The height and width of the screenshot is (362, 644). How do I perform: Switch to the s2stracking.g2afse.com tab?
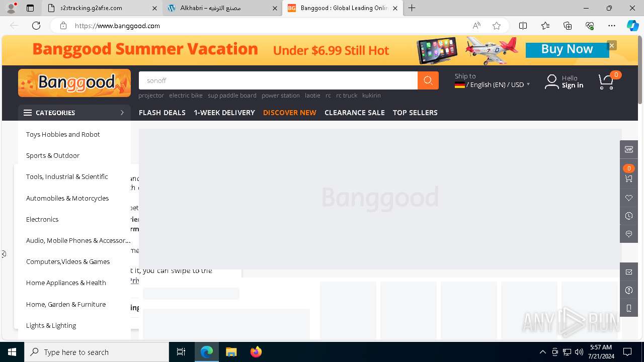(101, 8)
